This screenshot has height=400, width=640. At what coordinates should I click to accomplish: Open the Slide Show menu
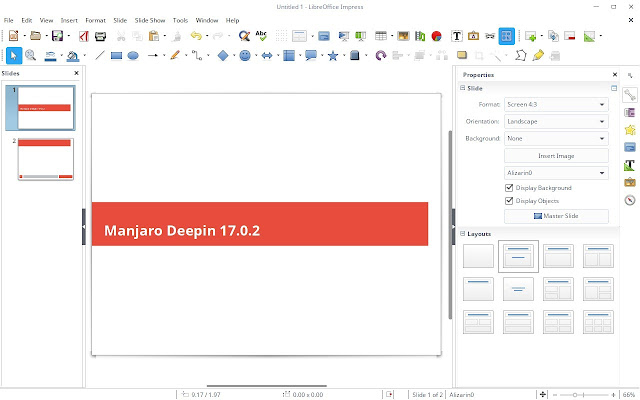[150, 20]
